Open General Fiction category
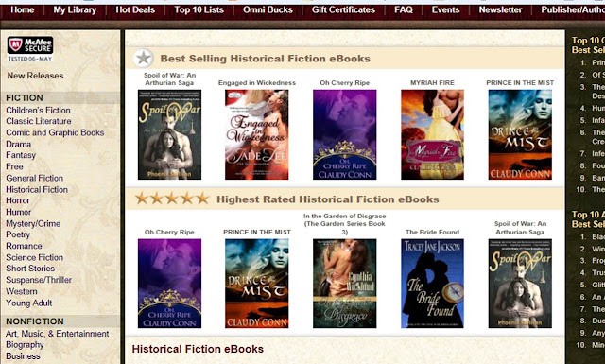Image resolution: width=605 pixels, height=364 pixels. tap(34, 178)
